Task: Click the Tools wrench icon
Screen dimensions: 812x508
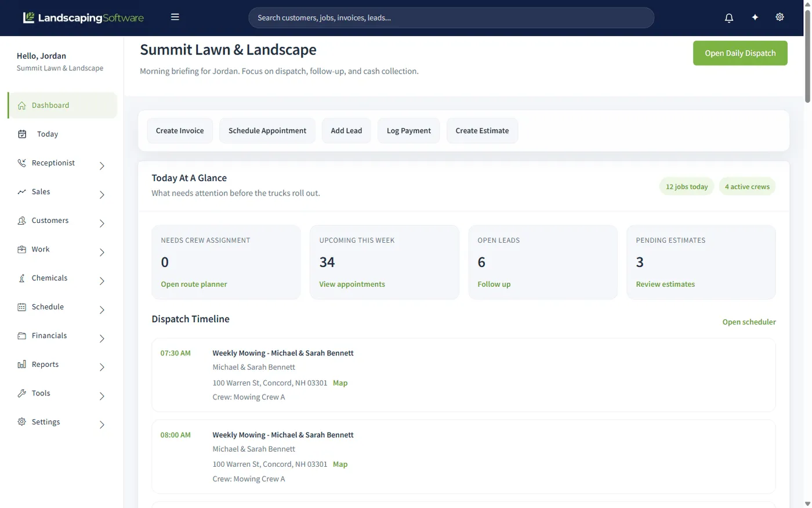Action: tap(22, 393)
